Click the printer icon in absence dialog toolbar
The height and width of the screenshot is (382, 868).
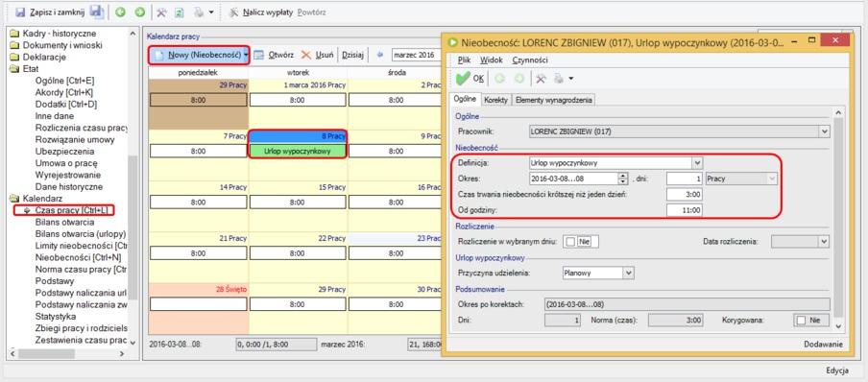(x=559, y=78)
